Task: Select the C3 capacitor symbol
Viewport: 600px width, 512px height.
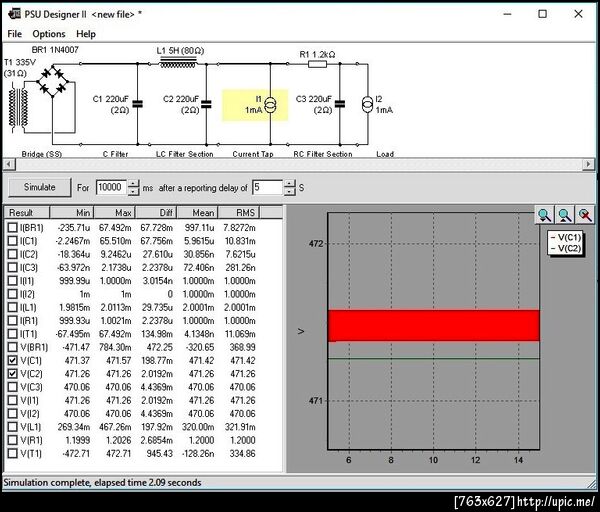Action: tap(339, 104)
